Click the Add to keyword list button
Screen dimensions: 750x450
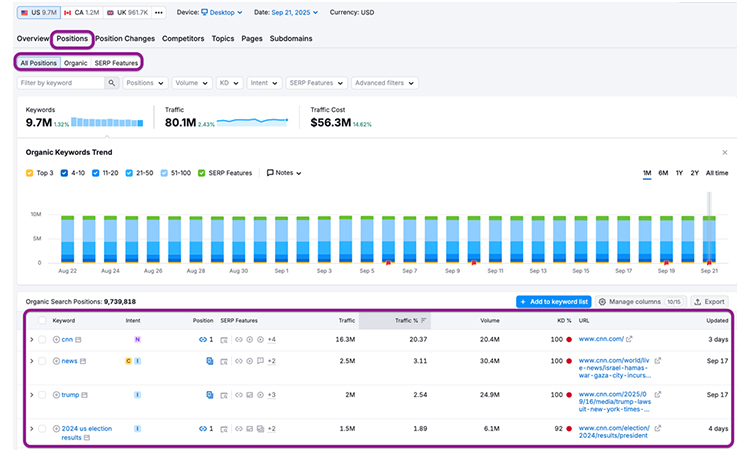[x=554, y=302]
